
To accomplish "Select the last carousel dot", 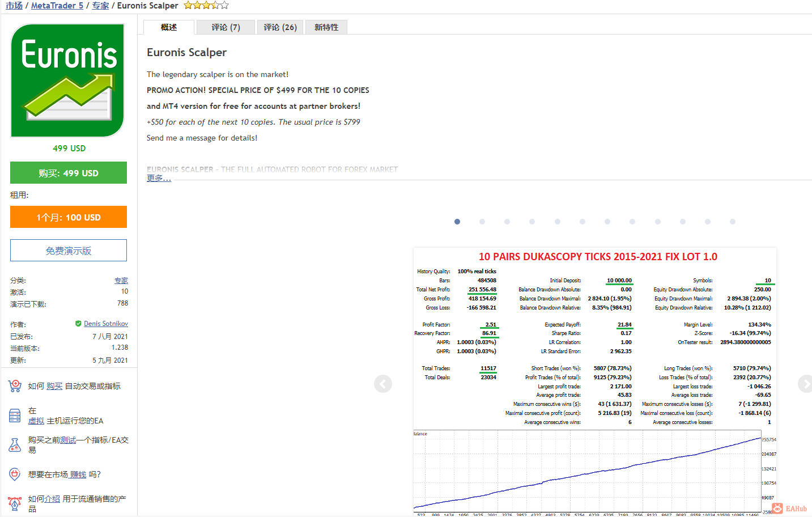I will click(x=733, y=222).
